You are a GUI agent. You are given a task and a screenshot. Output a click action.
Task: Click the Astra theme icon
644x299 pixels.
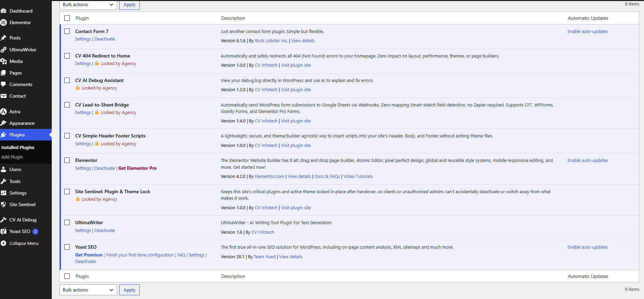(x=4, y=112)
